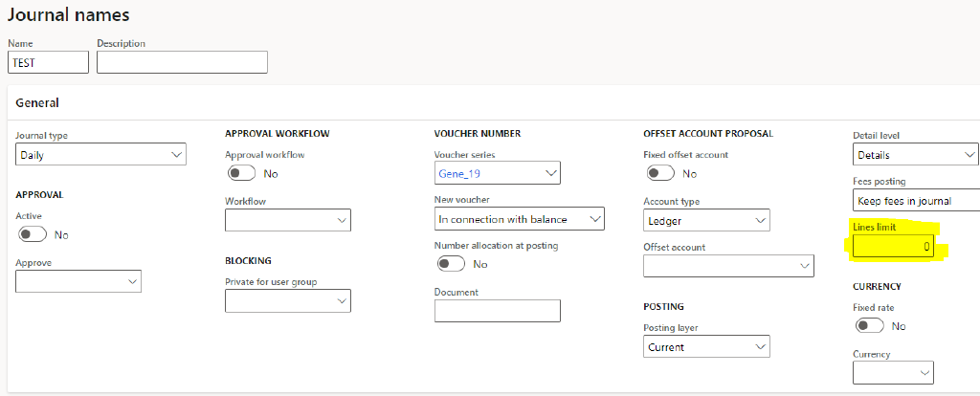Open the Offset account lookup
The image size is (980, 396).
point(728,266)
